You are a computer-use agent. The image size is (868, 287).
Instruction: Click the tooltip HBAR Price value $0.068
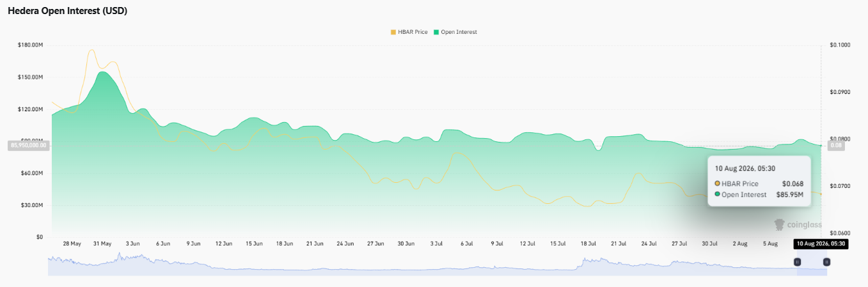792,183
